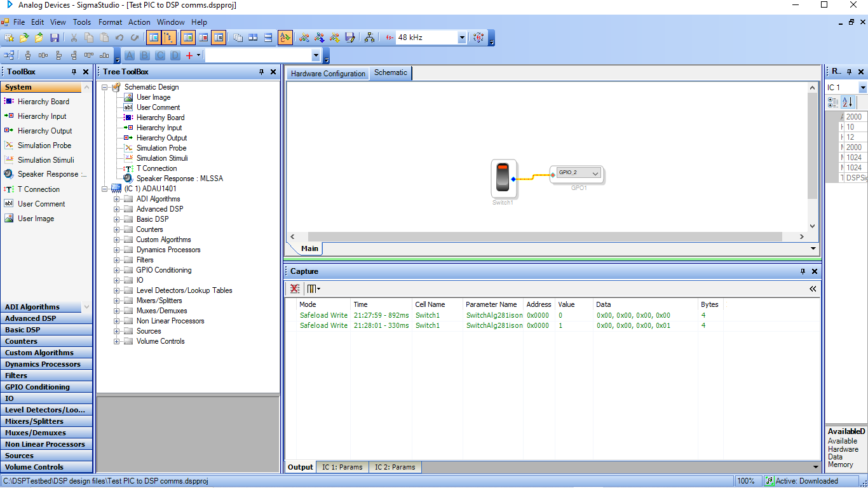Viewport: 868px width, 488px height.
Task: Collapse Capture panel with double chevron
Action: point(813,288)
